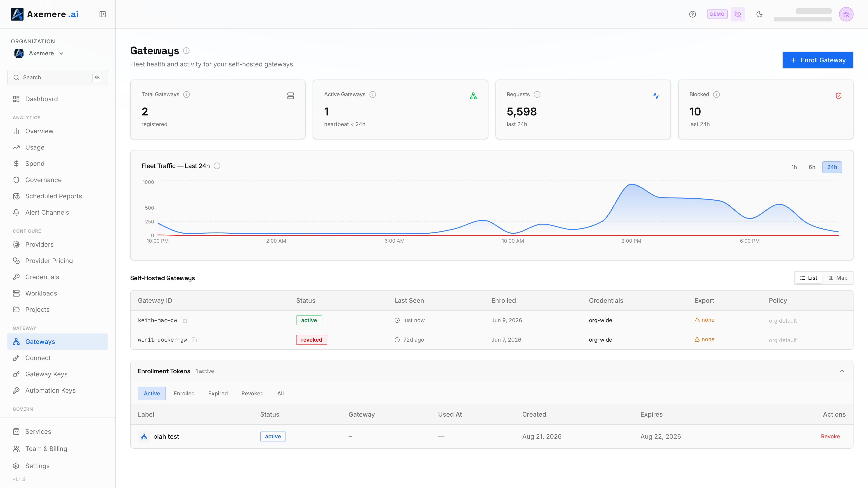The image size is (868, 488).
Task: Open Services in the sidebar
Action: [58, 432]
